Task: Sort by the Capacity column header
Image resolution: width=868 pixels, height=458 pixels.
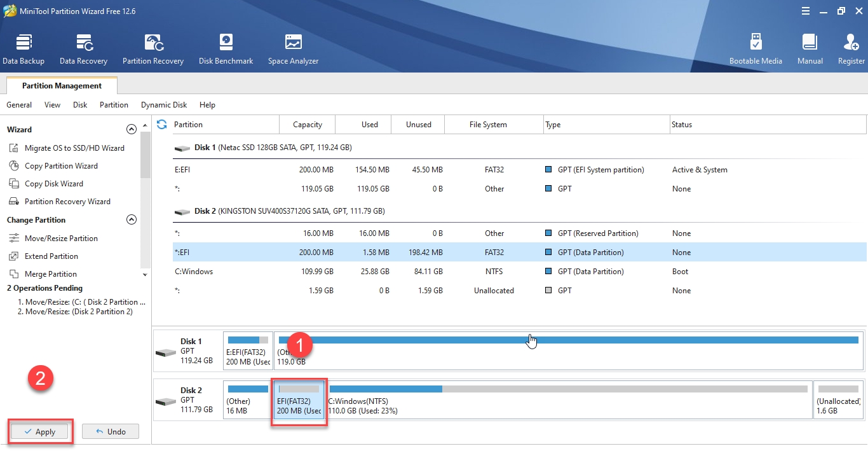Action: coord(308,125)
